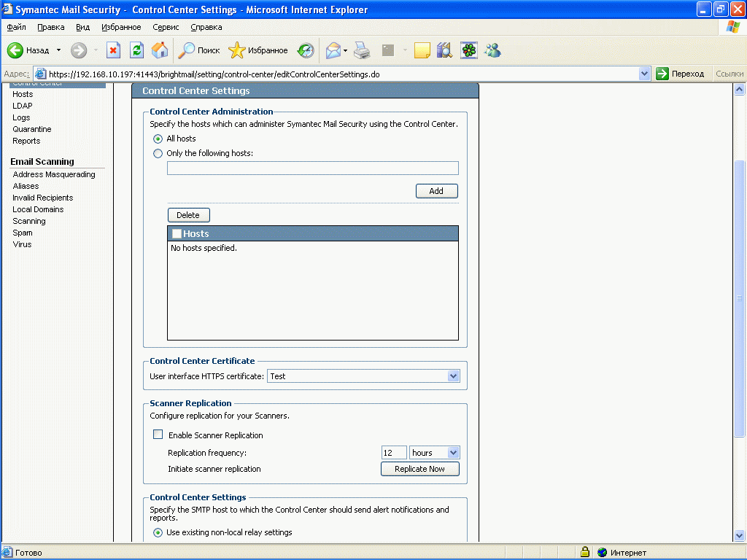The image size is (747, 560).
Task: Click the yellow note Discuss icon
Action: (422, 50)
